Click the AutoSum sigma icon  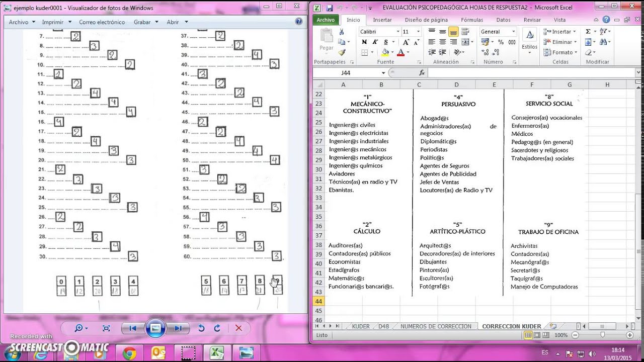[x=588, y=32]
